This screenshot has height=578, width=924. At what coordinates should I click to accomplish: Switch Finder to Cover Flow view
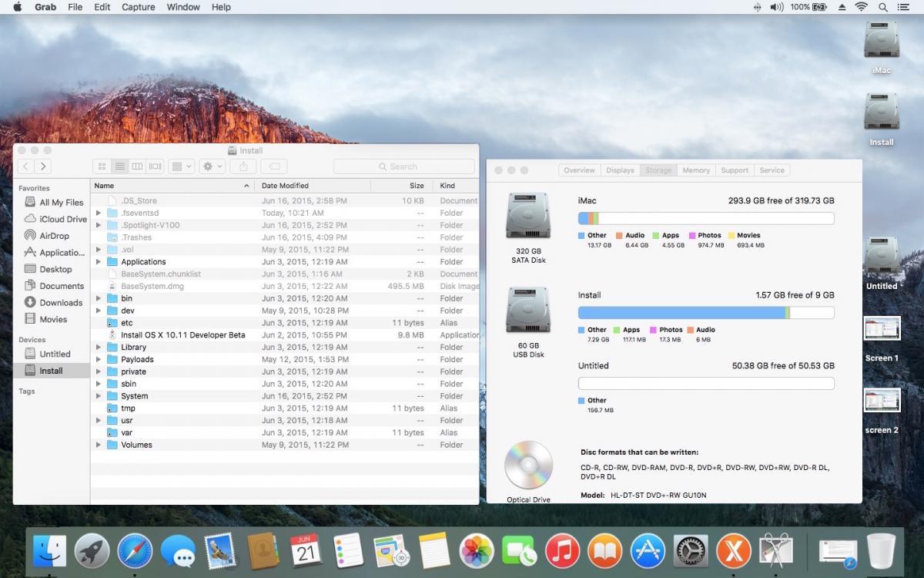click(155, 166)
